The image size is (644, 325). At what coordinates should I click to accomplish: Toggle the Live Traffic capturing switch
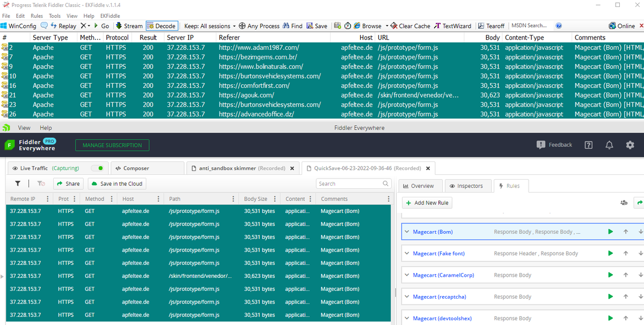coord(97,168)
